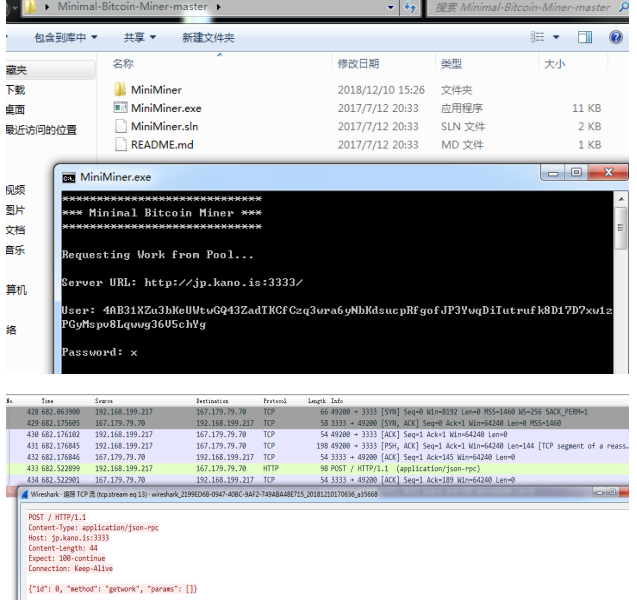The image size is (637, 602).
Task: Click the address bar refresh button
Action: click(x=411, y=8)
